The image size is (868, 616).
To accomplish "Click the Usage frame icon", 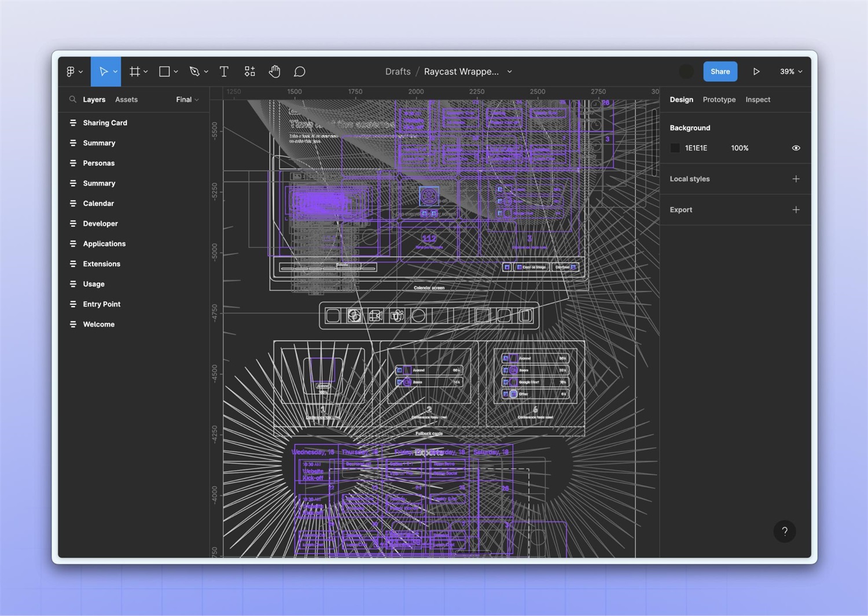I will click(x=73, y=284).
